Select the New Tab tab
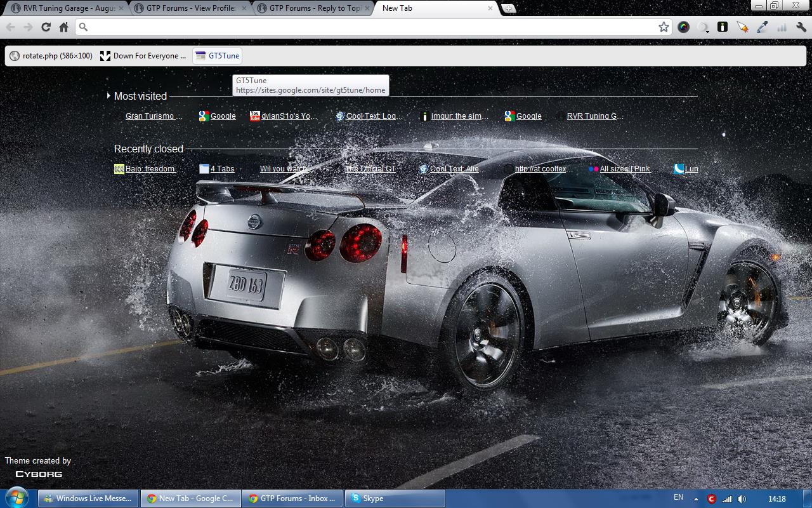The width and height of the screenshot is (812, 508). pyautogui.click(x=435, y=8)
